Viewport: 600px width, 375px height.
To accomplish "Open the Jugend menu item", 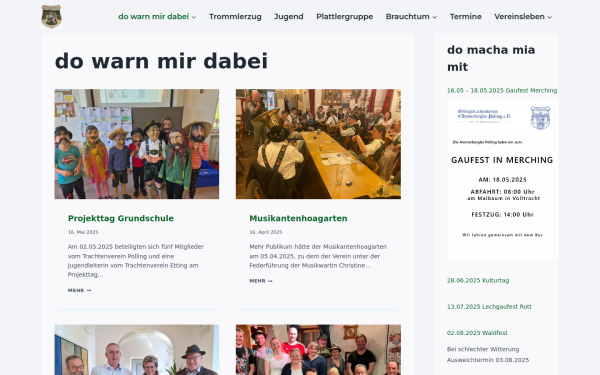I will (x=289, y=16).
